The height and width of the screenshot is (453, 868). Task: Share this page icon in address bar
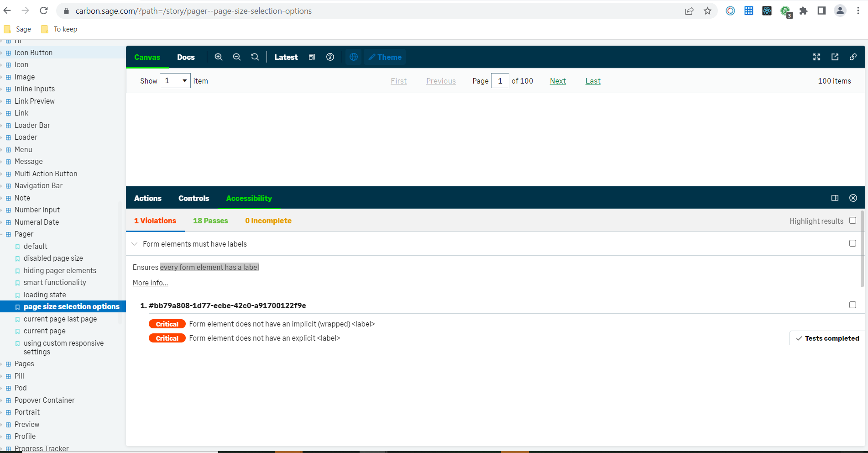(x=690, y=11)
